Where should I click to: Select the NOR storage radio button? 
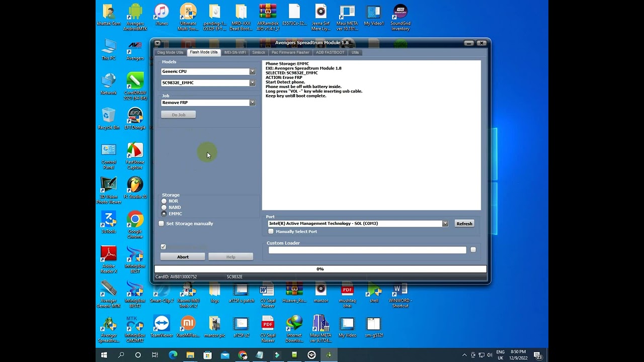tap(164, 201)
